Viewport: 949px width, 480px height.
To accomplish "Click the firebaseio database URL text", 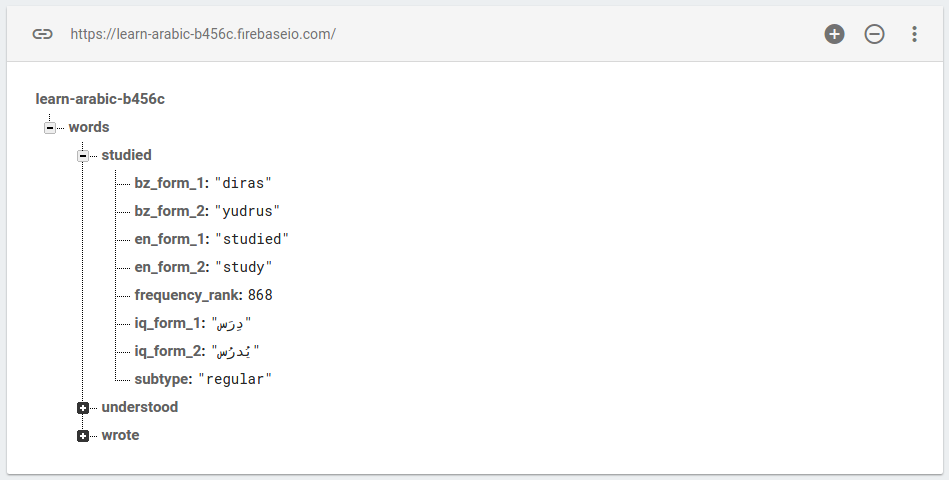I will point(203,34).
